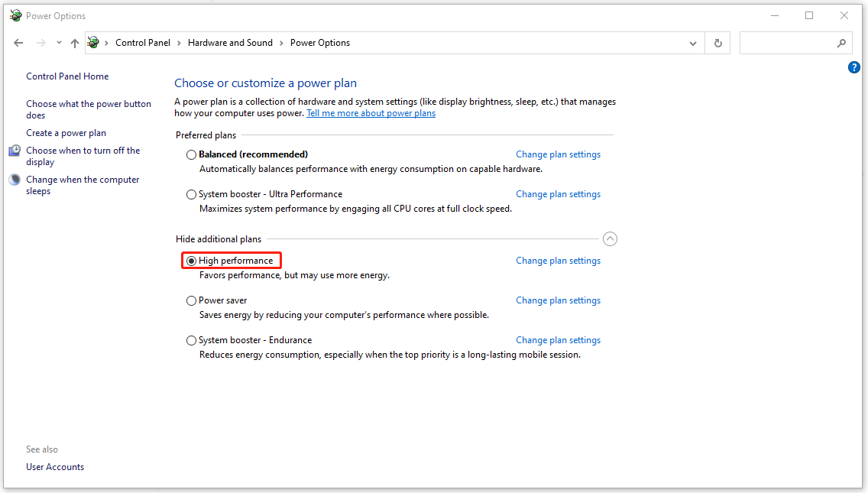Open the recent locations dropdown beside forward button
The image size is (868, 493).
point(59,43)
